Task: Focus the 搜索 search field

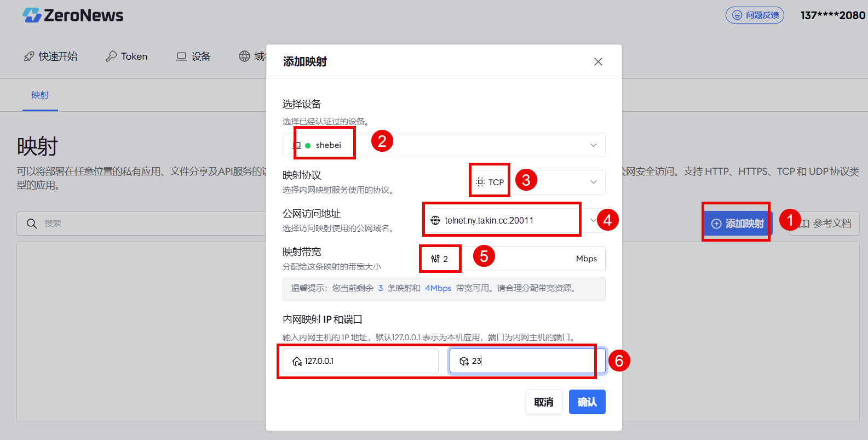Action: (x=141, y=224)
